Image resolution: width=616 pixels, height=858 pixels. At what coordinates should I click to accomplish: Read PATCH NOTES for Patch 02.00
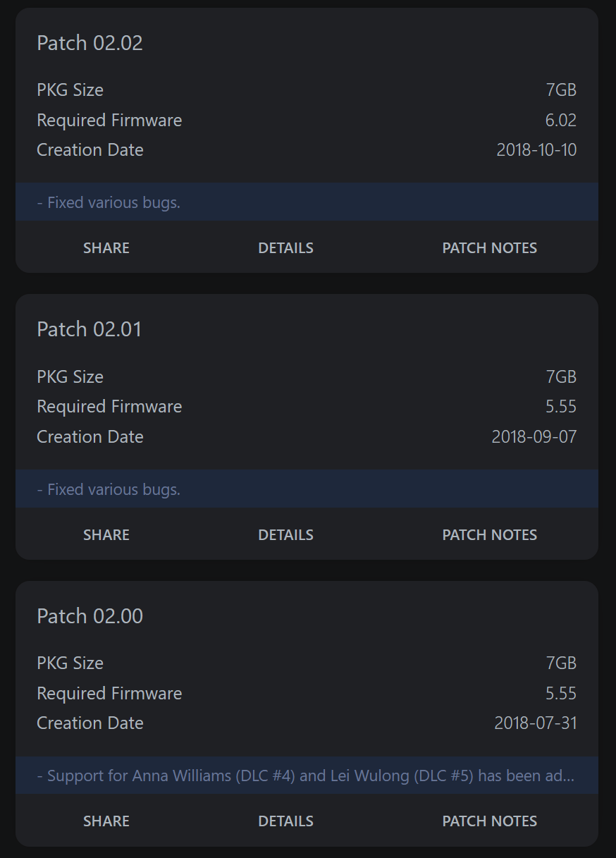[x=489, y=821]
